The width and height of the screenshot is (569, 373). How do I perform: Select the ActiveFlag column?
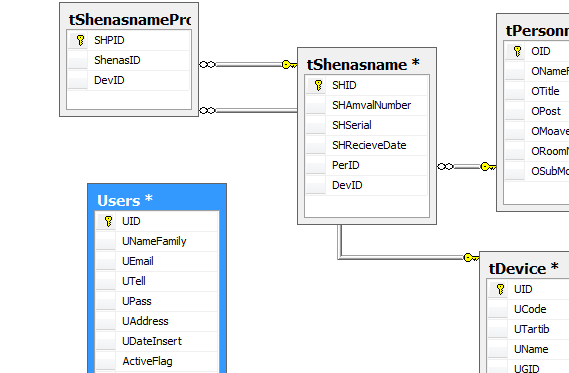(157, 361)
